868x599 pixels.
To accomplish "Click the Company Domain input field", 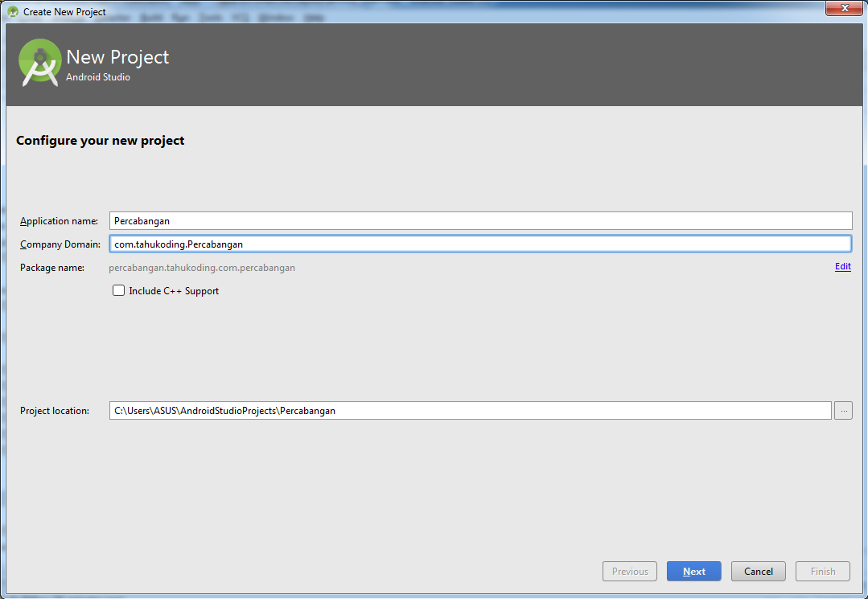I will tap(480, 244).
